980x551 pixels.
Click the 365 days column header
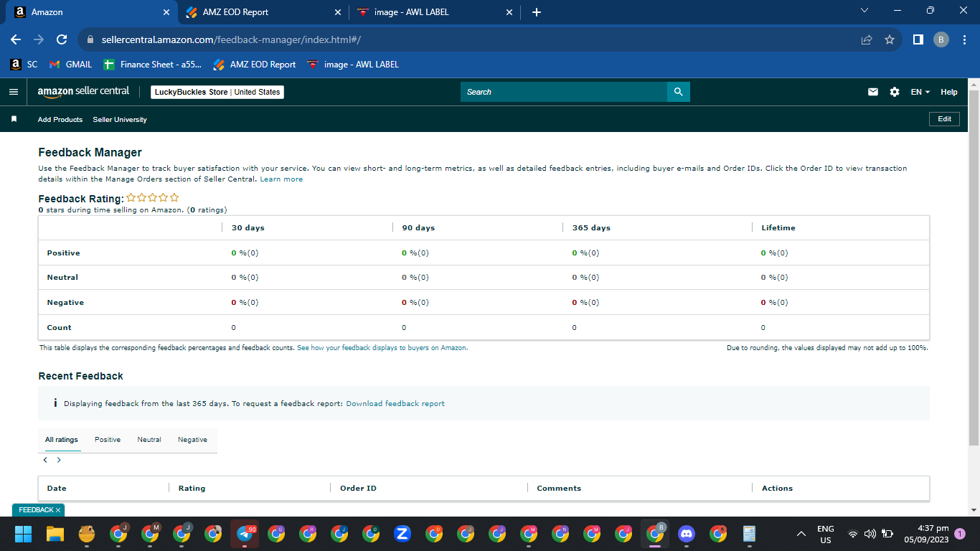(591, 228)
